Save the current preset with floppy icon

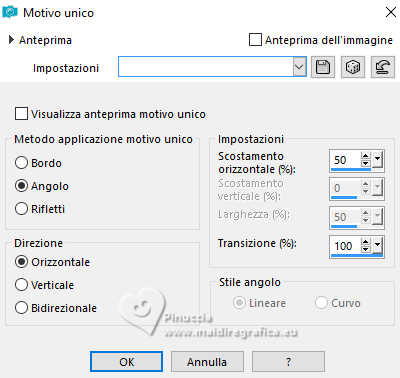pyautogui.click(x=323, y=67)
